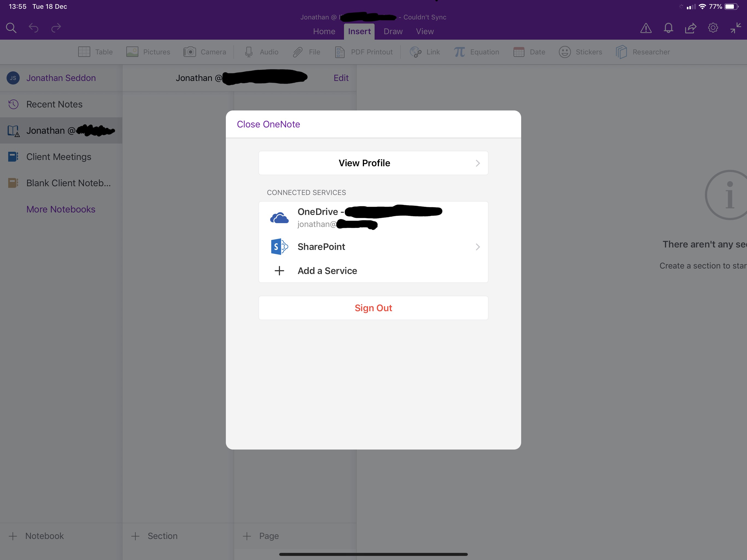
Task: Insert an Equation
Action: [x=477, y=52]
